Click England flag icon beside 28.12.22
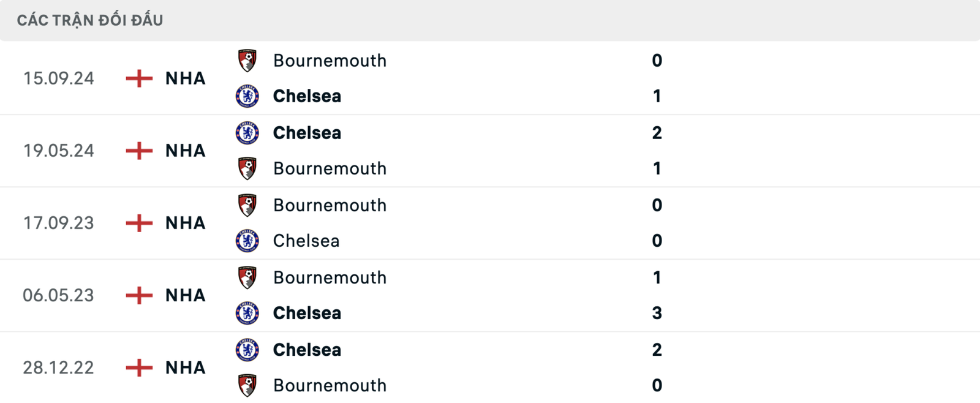 coord(139,367)
